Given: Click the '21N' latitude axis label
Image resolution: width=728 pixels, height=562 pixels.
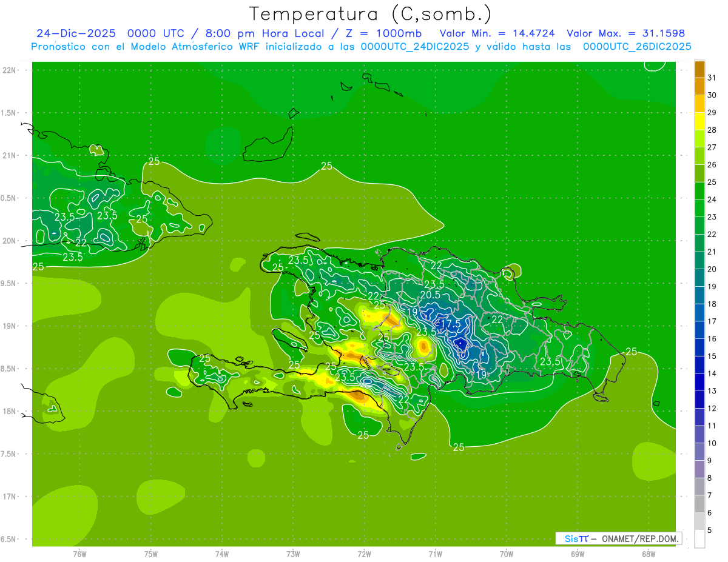Looking at the screenshot, I should pos(10,156).
